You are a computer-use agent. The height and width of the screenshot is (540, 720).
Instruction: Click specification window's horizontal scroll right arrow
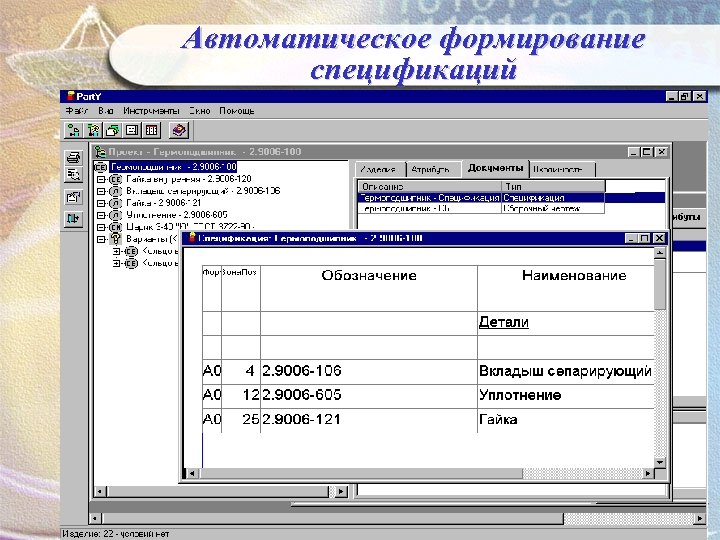[648, 473]
